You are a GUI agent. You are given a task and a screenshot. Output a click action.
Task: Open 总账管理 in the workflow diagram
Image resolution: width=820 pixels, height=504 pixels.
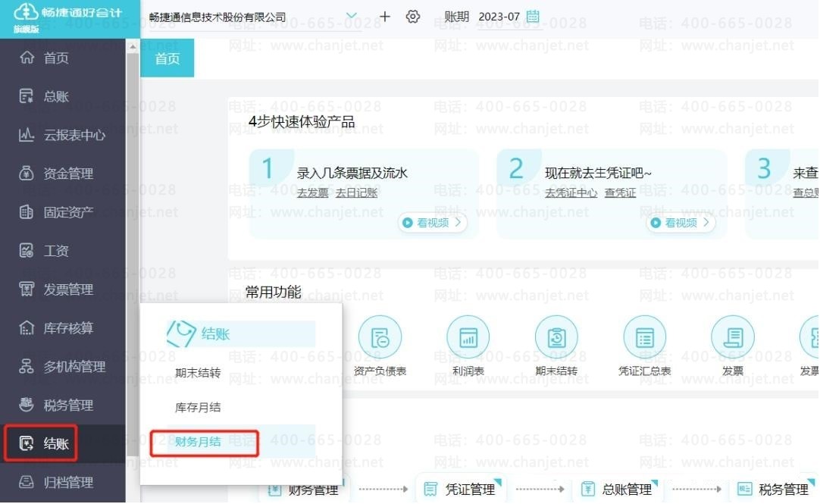(619, 490)
